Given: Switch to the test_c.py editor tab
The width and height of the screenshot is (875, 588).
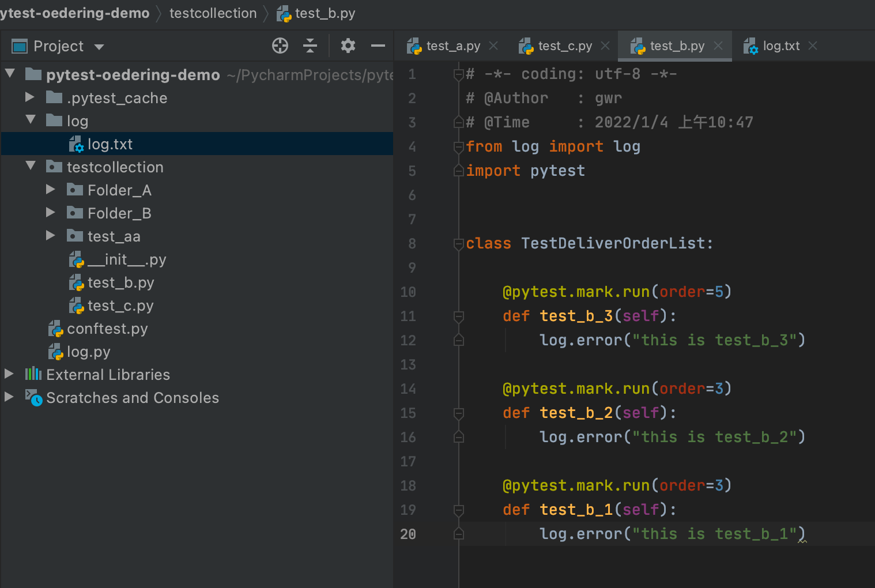Looking at the screenshot, I should pyautogui.click(x=565, y=46).
